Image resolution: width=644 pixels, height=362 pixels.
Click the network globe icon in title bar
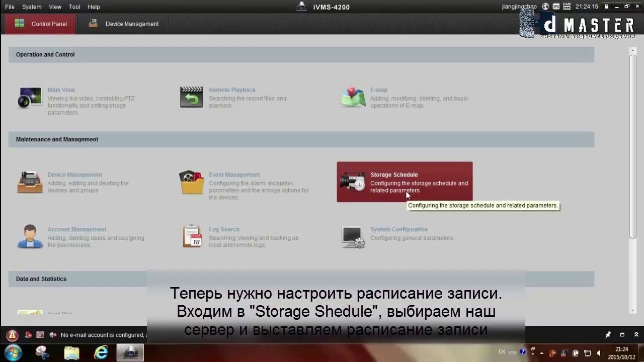[545, 7]
